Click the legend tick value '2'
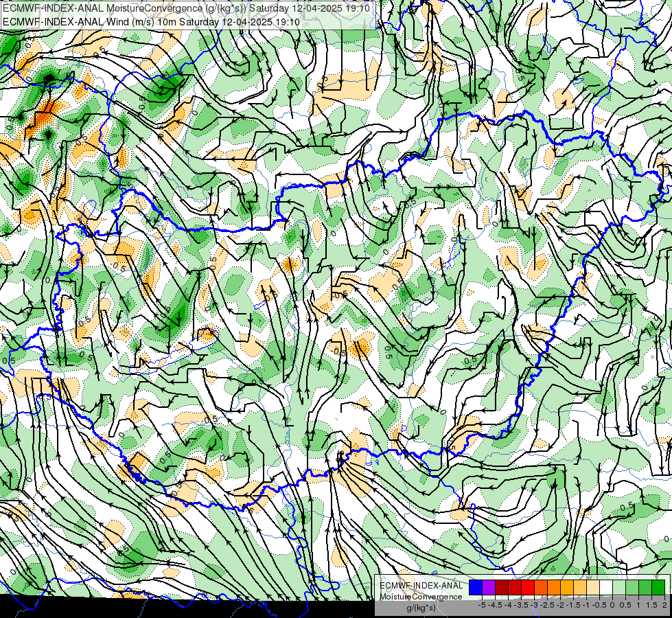The image size is (672, 618). coord(664,605)
